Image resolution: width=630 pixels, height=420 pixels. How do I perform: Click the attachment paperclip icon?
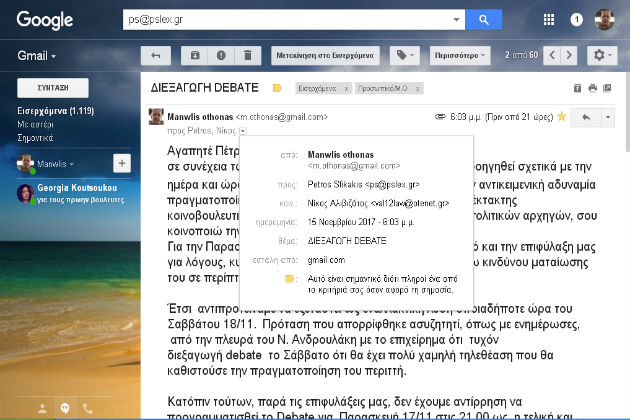[x=440, y=117]
